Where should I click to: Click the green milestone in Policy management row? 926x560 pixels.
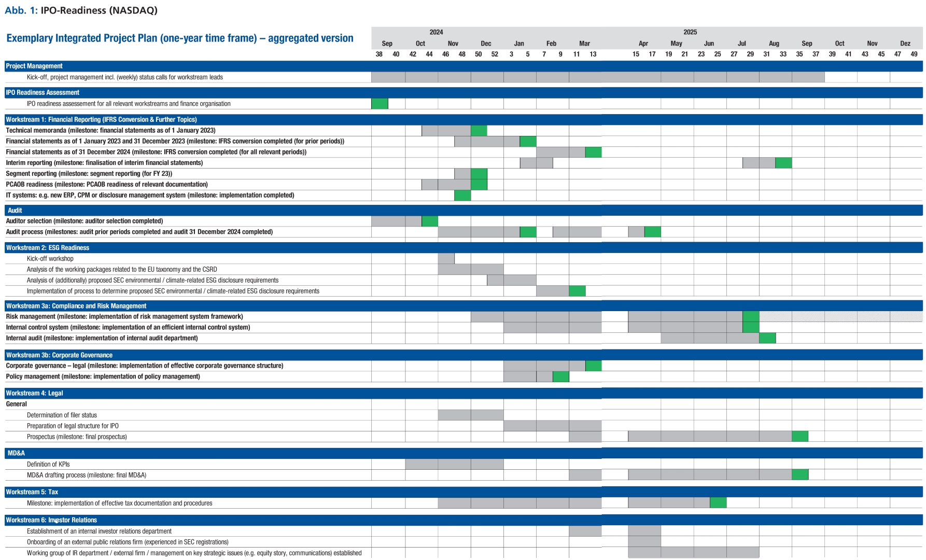tap(561, 376)
